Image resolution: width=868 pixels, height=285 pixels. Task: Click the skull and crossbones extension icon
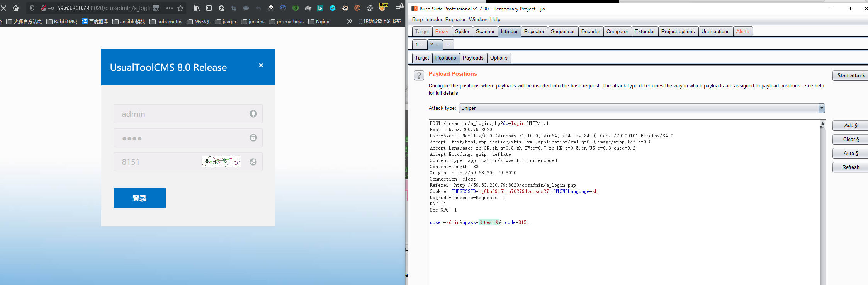[x=271, y=8]
